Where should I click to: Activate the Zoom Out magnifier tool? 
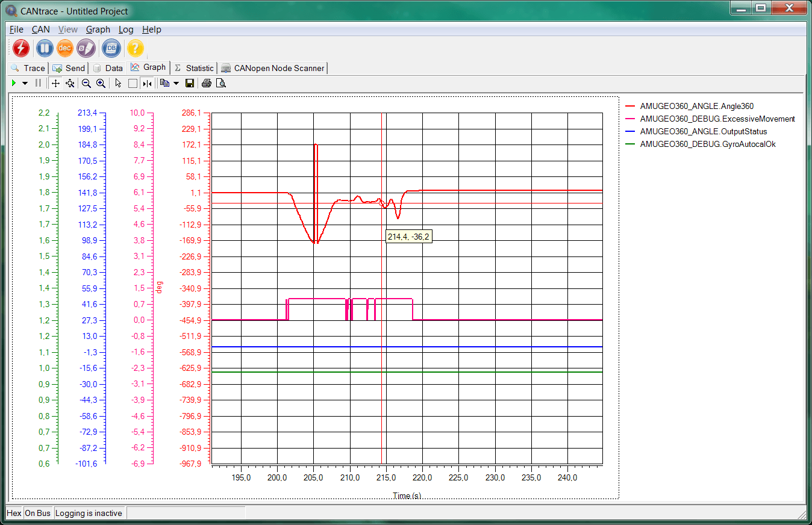coord(86,83)
